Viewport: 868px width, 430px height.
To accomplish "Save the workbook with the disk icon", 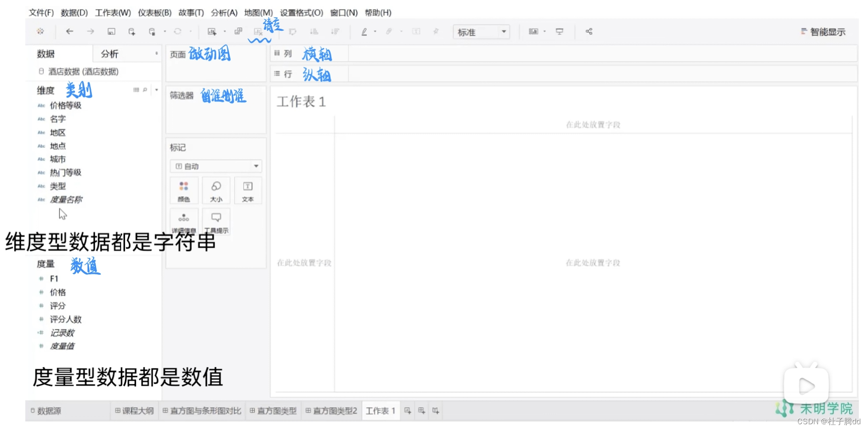I will (x=111, y=31).
